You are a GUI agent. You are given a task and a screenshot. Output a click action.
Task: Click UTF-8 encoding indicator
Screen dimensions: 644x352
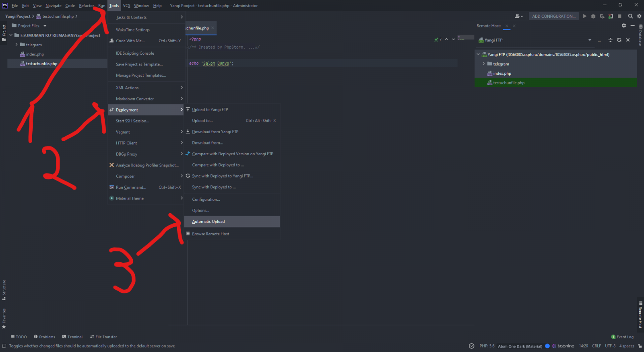(x=610, y=346)
